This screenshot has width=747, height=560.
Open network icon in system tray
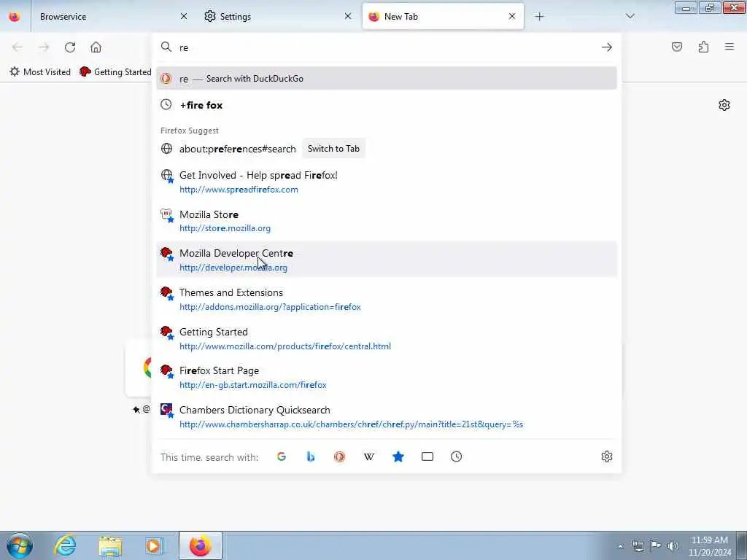(x=638, y=546)
